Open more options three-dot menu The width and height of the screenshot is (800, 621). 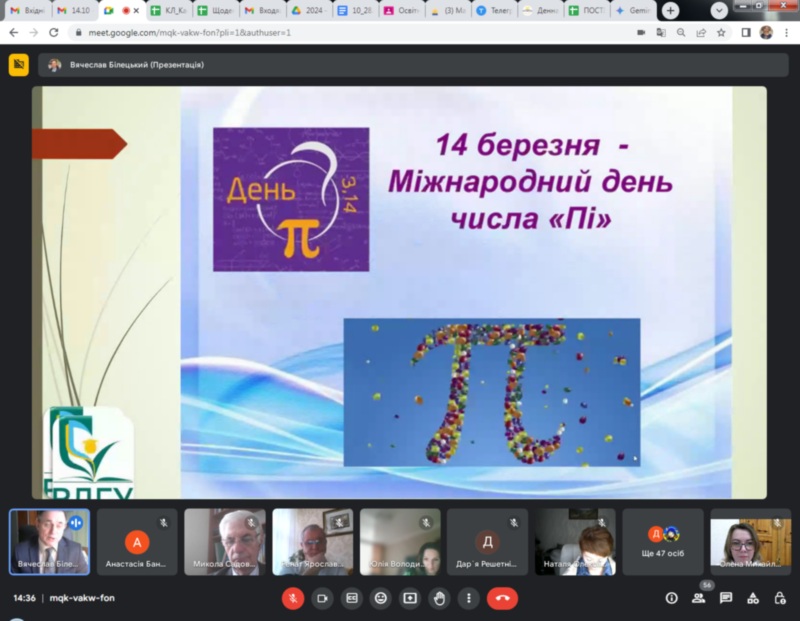pos(467,598)
